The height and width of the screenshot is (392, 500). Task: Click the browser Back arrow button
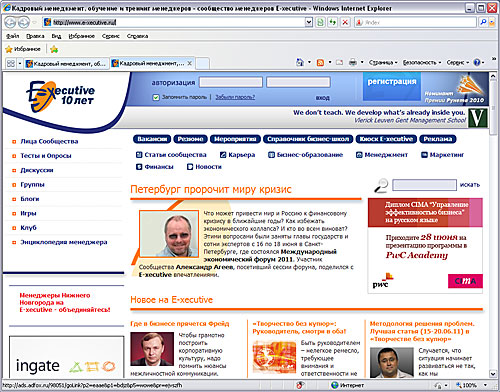pos(10,22)
